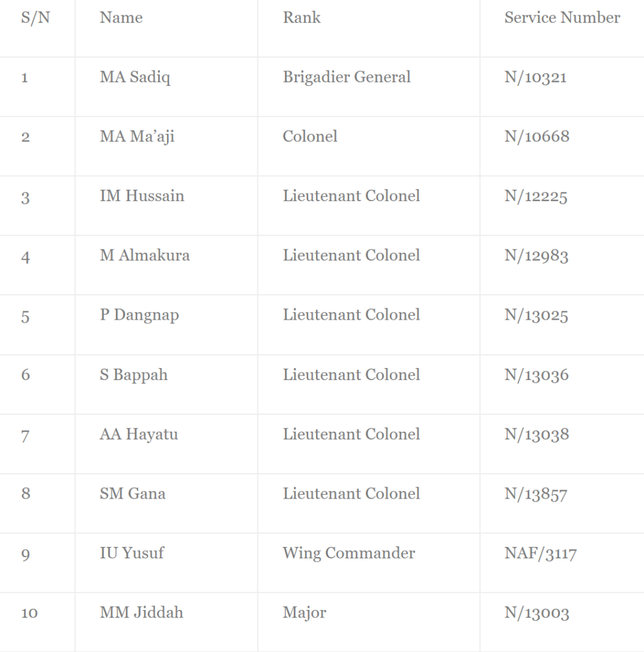The width and height of the screenshot is (644, 652).
Task: Select the name MM Jiddah
Action: coord(141,613)
